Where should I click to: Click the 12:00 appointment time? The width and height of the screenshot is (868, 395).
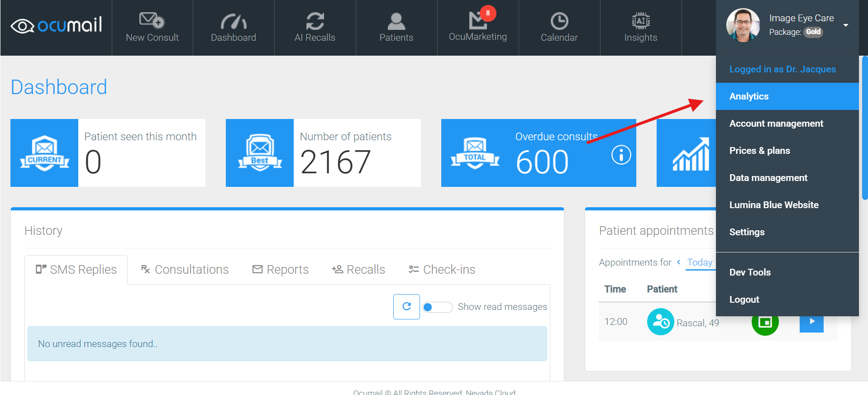tap(616, 322)
